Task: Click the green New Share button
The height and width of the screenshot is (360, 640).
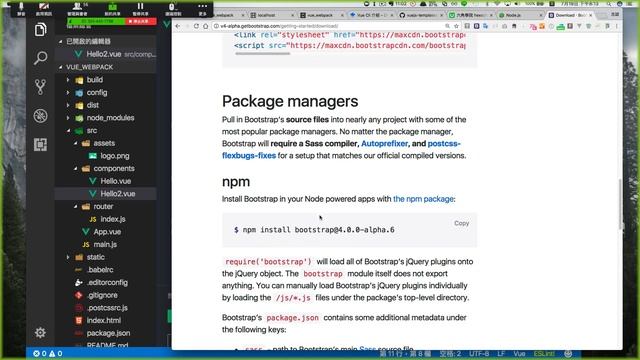Action: 112,9
